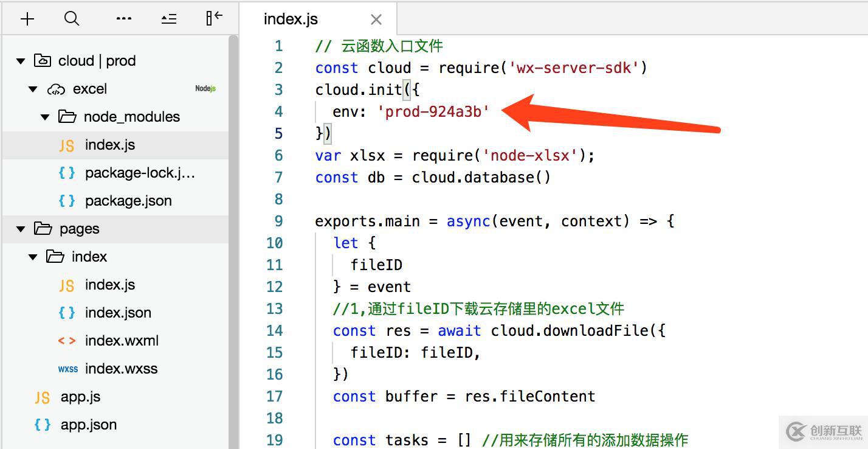Click braces icon of app.json

click(x=43, y=425)
